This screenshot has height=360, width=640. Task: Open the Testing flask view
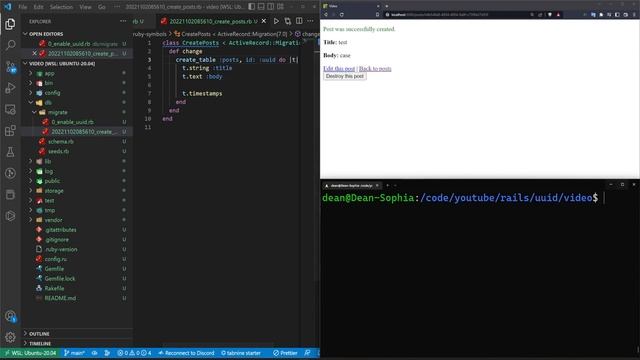click(10, 152)
